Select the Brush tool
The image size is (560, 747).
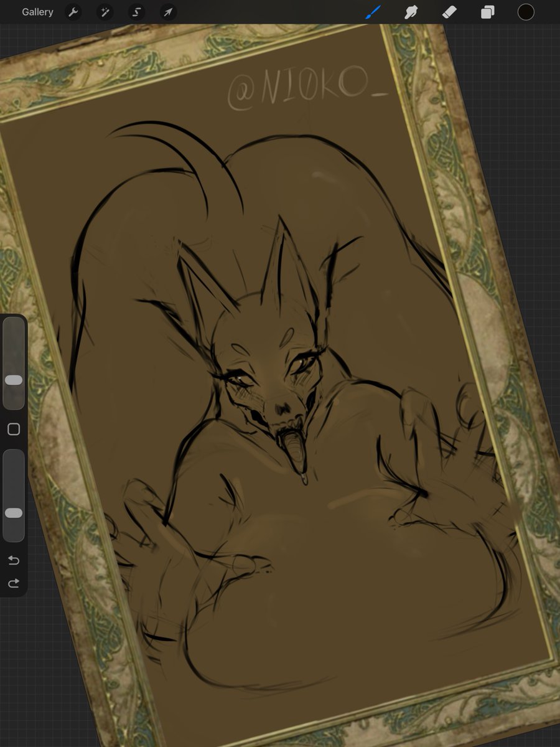pos(373,12)
